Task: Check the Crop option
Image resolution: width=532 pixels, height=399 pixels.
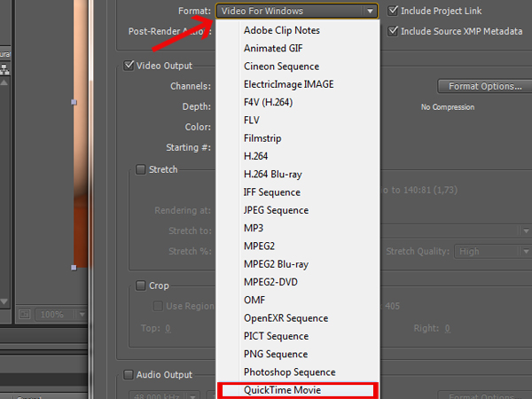Action: click(141, 286)
